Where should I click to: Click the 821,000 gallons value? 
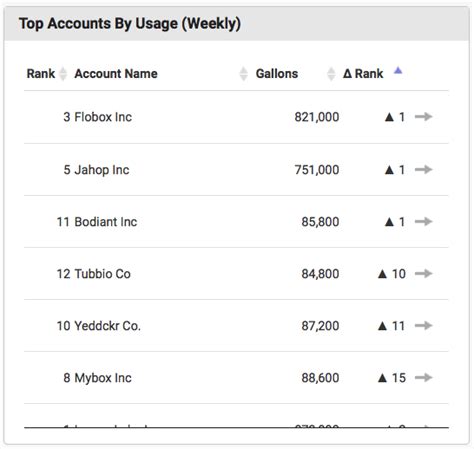tap(317, 117)
